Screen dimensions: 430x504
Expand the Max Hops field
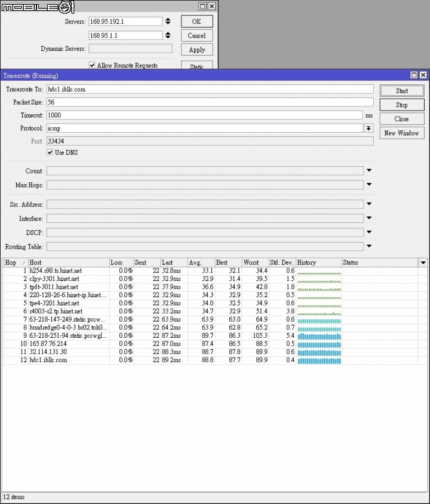click(x=369, y=185)
